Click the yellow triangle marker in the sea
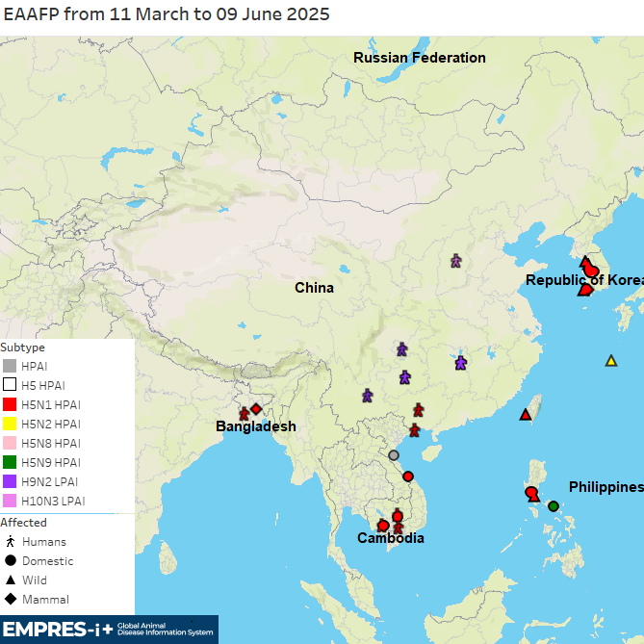 pyautogui.click(x=610, y=361)
